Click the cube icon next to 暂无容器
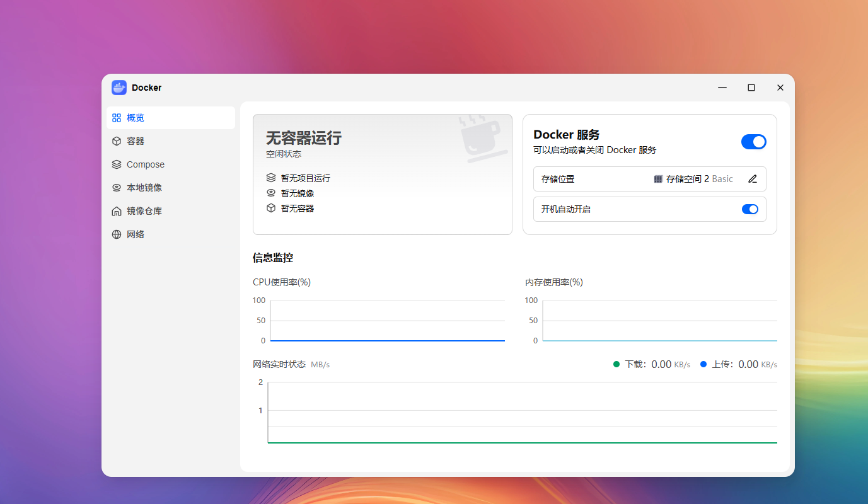 pos(271,208)
